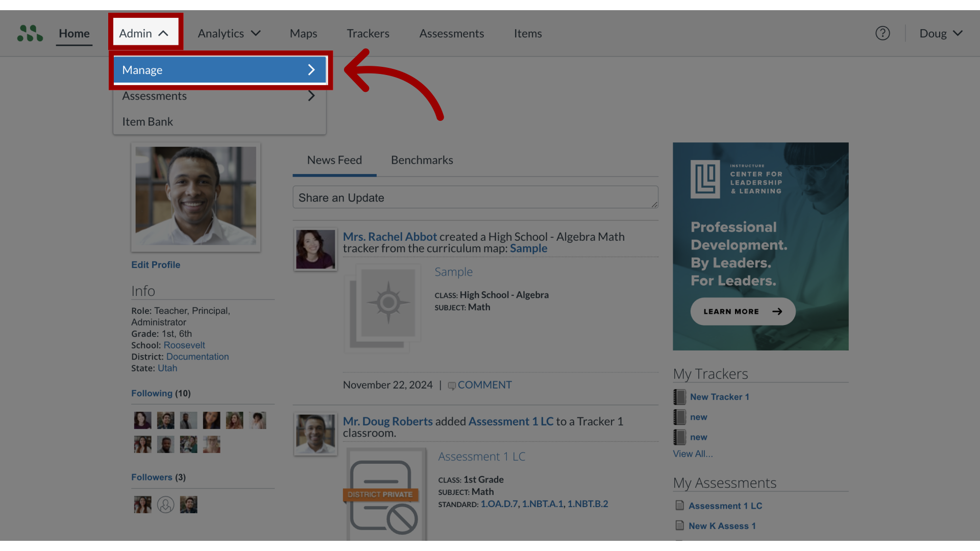
Task: Click the Share an Update field
Action: click(x=475, y=197)
